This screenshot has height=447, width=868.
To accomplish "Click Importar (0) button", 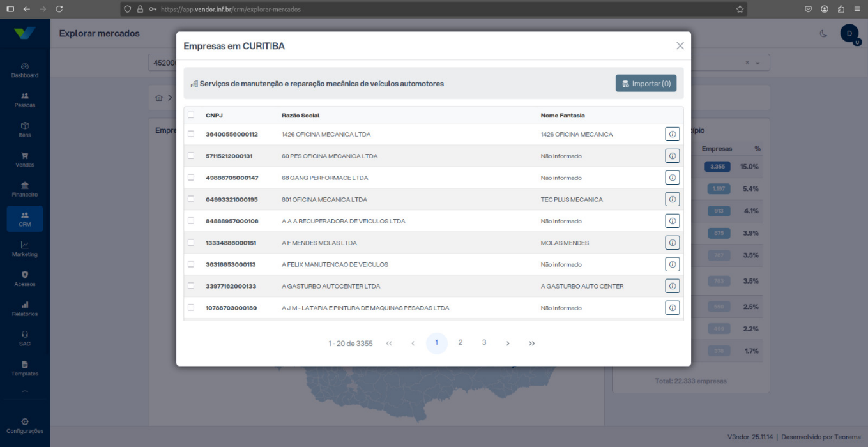I will point(646,84).
